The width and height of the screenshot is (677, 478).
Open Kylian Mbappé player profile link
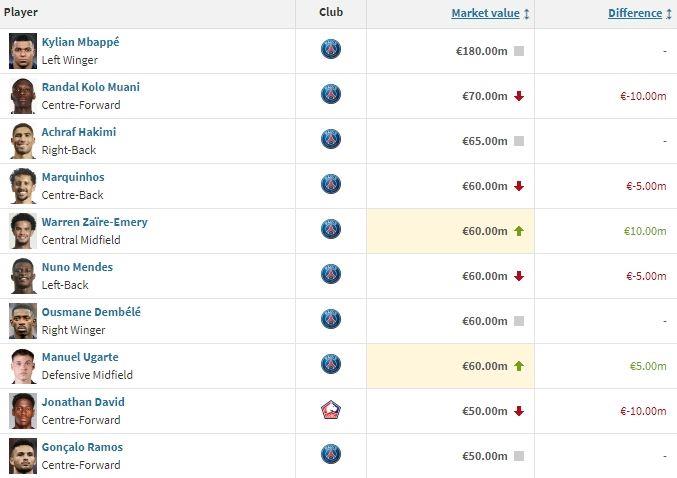[x=80, y=42]
